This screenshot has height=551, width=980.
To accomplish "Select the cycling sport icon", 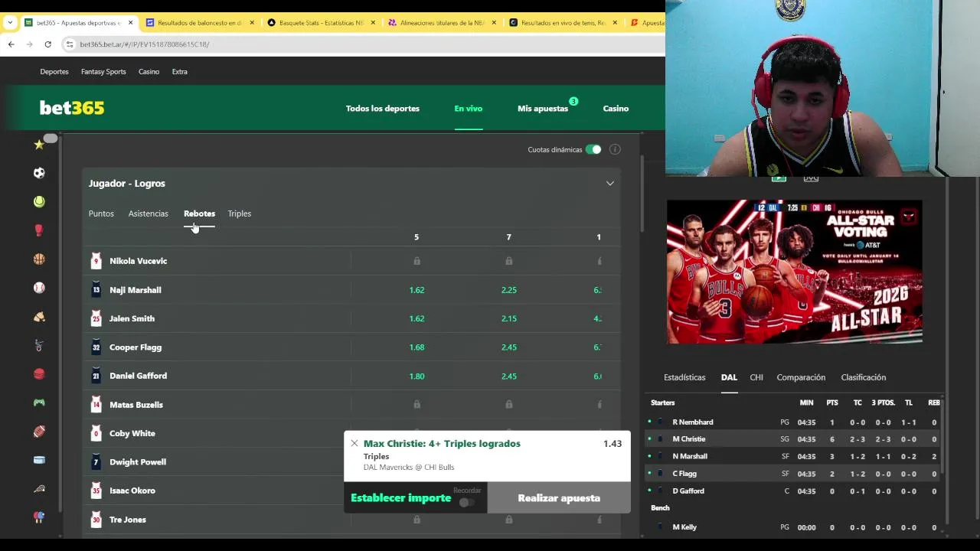I will [x=39, y=345].
